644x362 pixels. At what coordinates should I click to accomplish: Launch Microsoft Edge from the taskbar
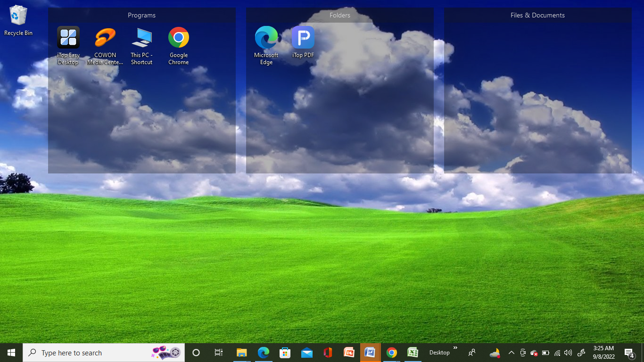[x=264, y=353]
